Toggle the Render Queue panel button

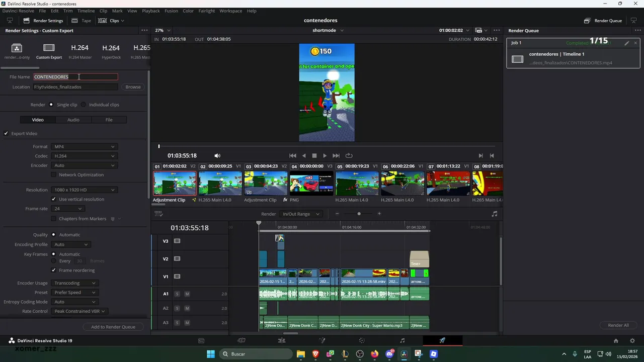(x=603, y=21)
